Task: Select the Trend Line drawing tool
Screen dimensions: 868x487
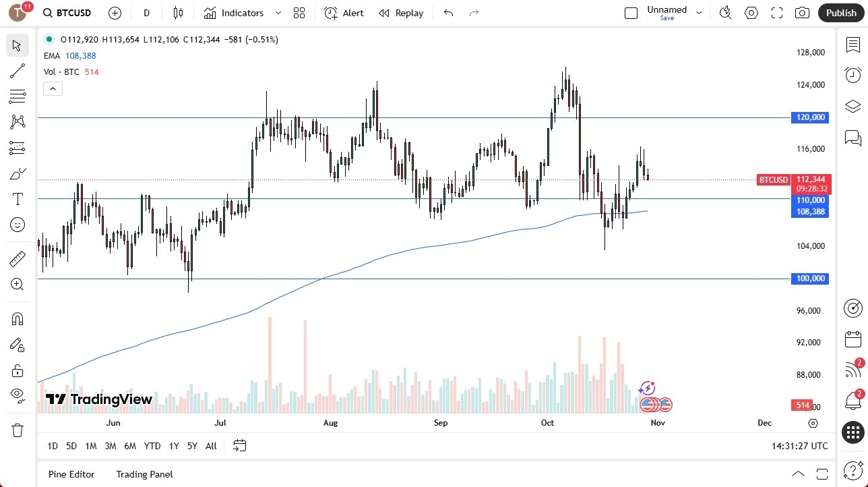Action: (x=17, y=71)
